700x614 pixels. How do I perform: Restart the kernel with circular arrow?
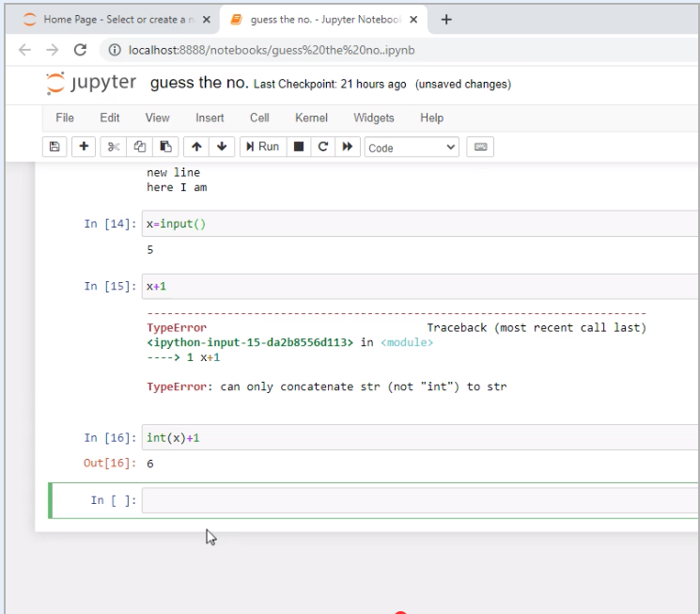[323, 147]
